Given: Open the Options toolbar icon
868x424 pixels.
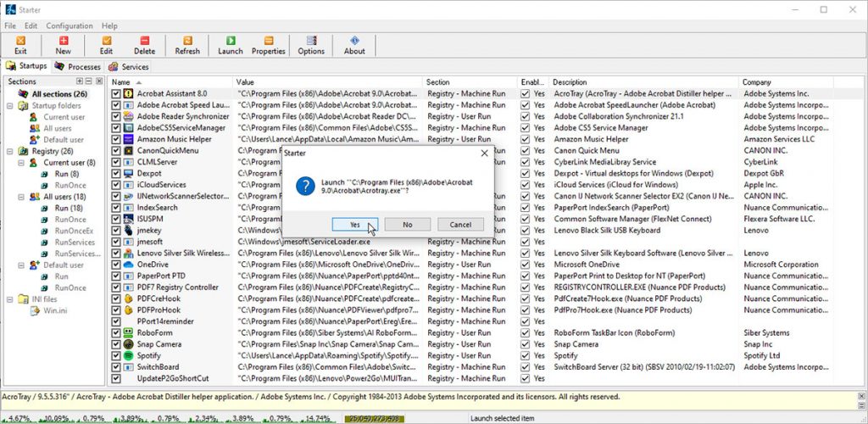Looking at the screenshot, I should click(x=311, y=45).
